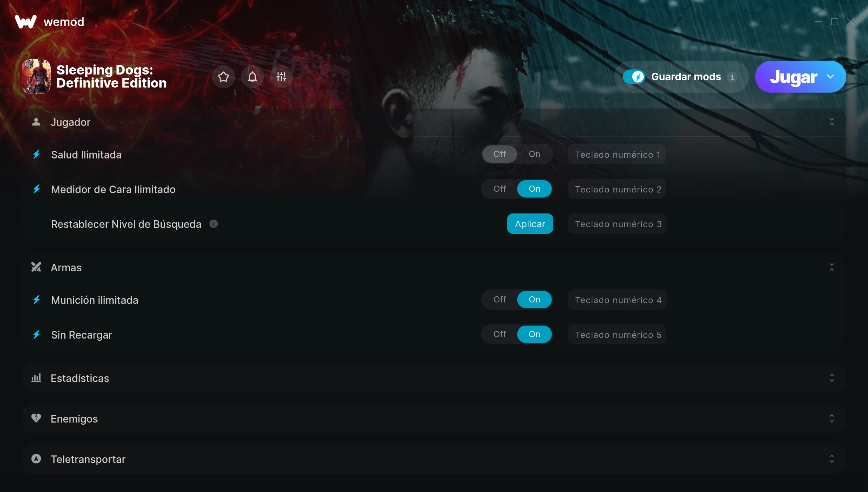Screen dimensions: 868x492
Task: Click lightning icon beside Sin Recargar
Action: click(37, 335)
